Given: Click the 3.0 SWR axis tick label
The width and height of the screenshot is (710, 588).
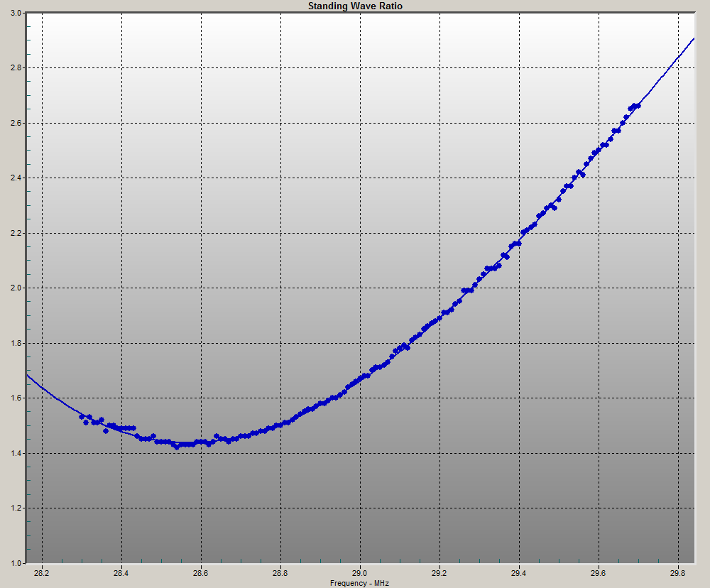Looking at the screenshot, I should tap(14, 13).
